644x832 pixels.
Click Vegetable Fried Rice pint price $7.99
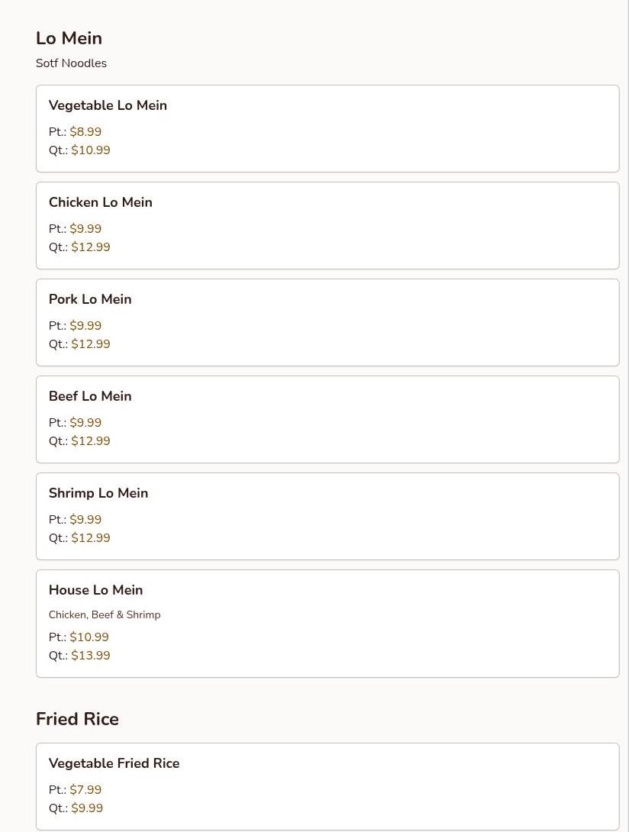point(85,790)
